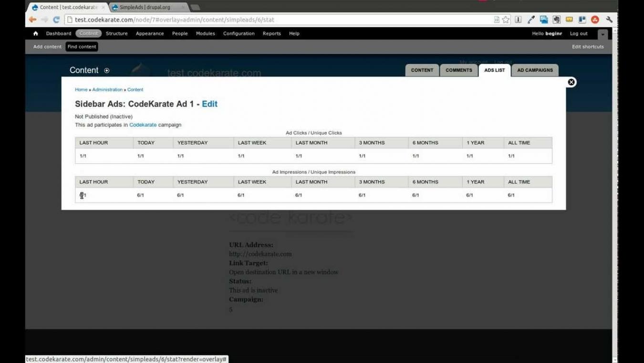Click the Add content shortcut
Image resolution: width=644 pixels, height=363 pixels.
click(x=47, y=47)
